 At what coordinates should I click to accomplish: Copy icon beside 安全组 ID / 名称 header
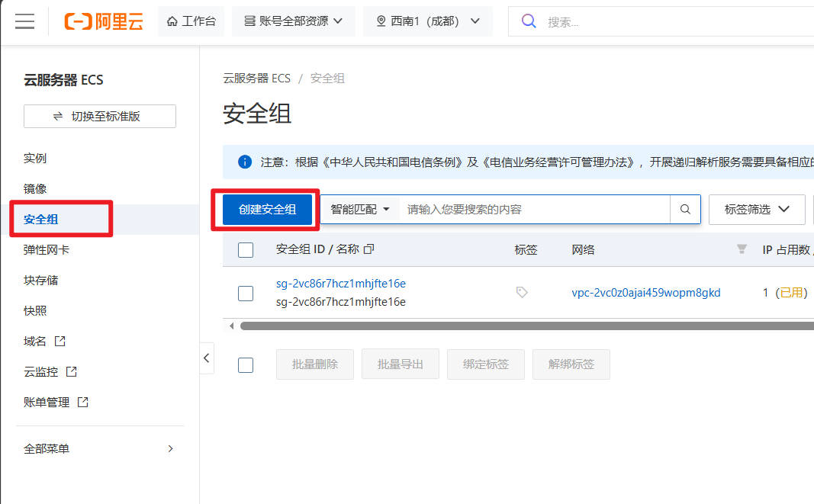click(369, 249)
